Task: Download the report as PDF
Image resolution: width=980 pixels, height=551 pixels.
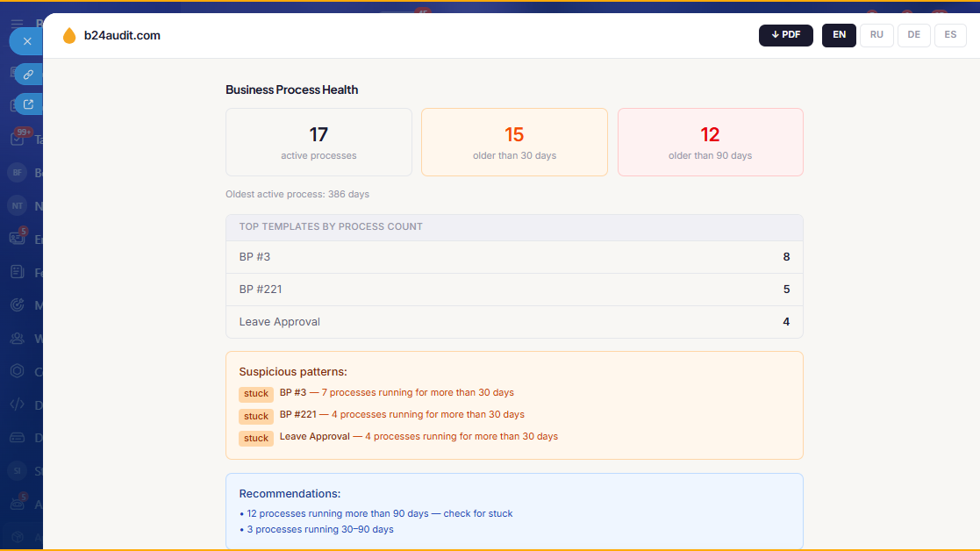Action: 785,35
